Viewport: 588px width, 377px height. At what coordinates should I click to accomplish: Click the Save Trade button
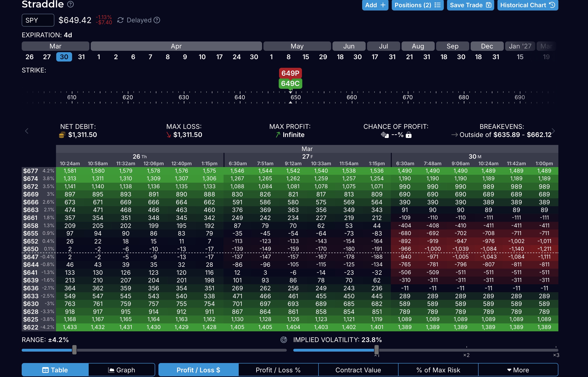[x=470, y=5]
